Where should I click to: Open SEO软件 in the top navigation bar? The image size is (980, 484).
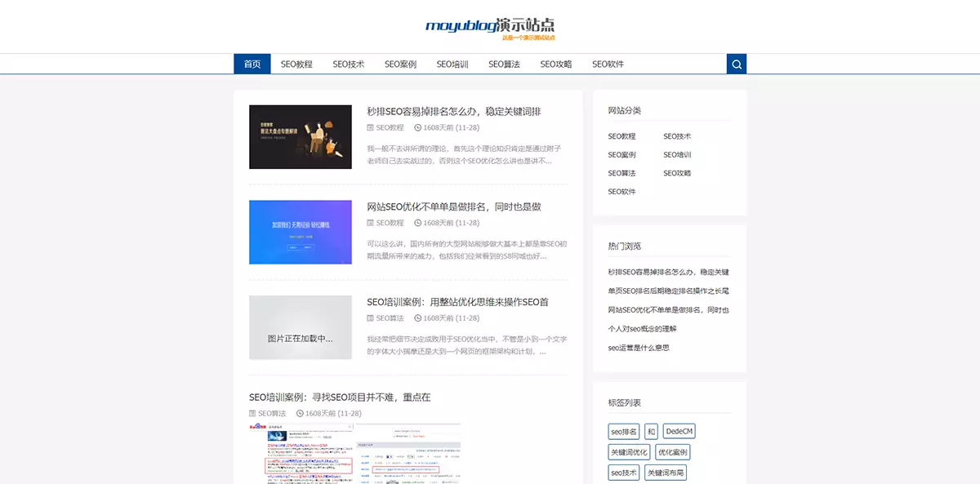coord(608,64)
